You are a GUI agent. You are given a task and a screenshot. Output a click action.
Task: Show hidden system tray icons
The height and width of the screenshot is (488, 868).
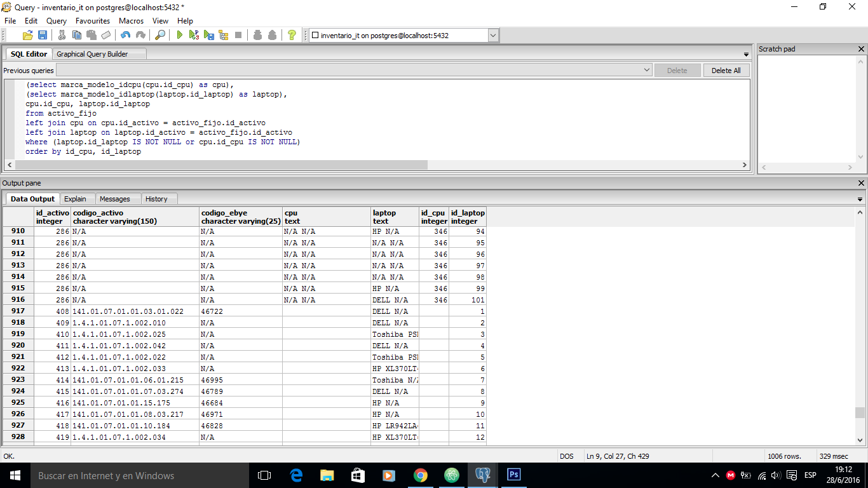(715, 475)
